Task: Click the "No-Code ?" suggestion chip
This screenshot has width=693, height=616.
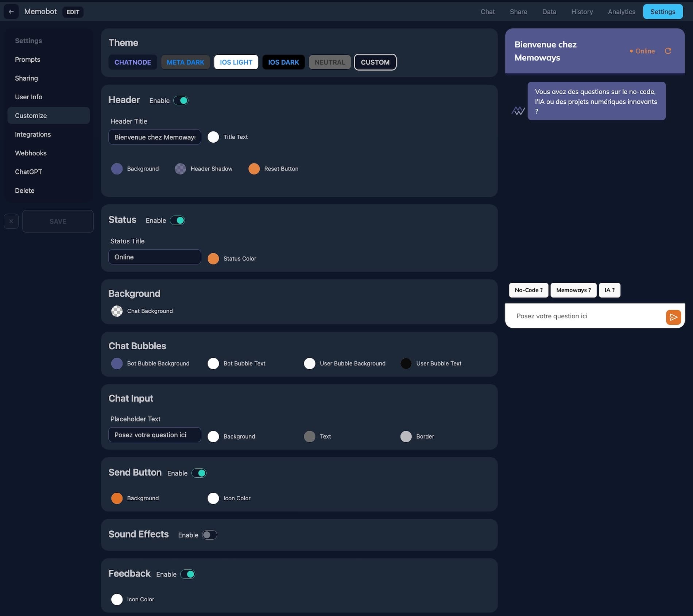Action: [x=529, y=290]
